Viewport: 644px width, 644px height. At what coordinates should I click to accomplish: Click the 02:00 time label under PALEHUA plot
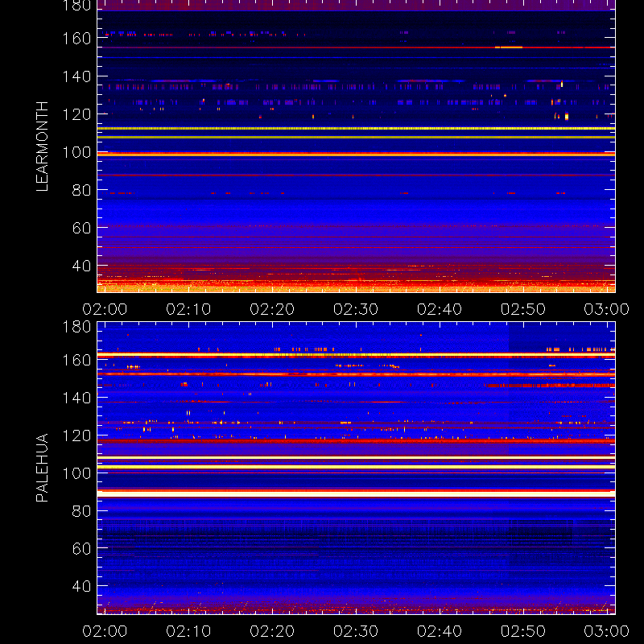[105, 631]
